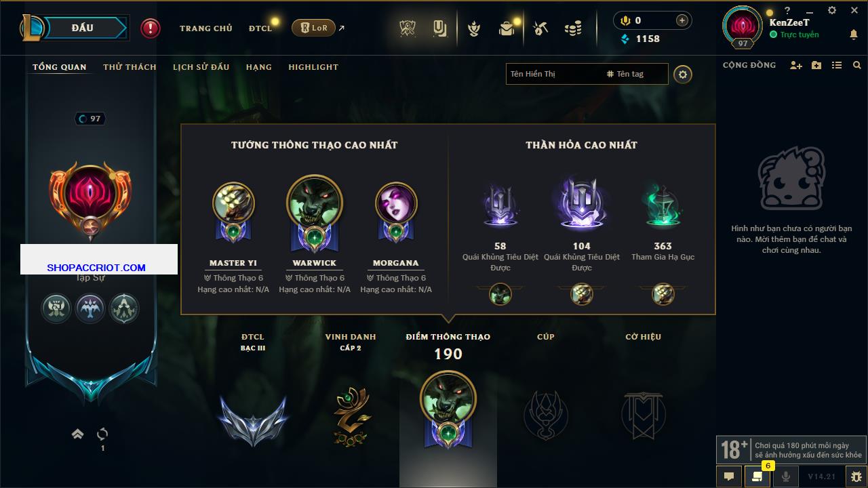Click the red alert exclamation icon
Screen dimensions: 868x488
(151, 28)
